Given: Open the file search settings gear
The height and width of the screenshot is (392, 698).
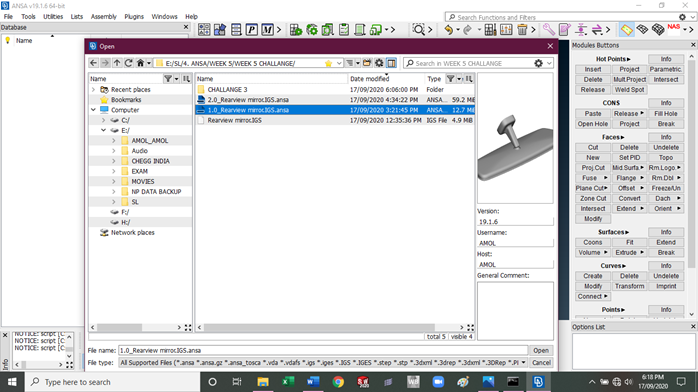Looking at the screenshot, I should coord(538,63).
